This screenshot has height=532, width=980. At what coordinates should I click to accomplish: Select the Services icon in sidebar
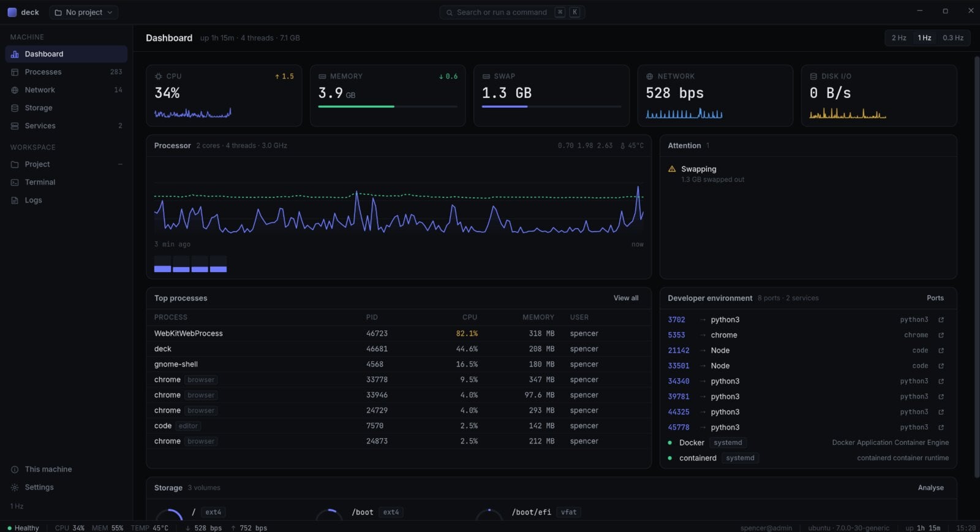[15, 126]
